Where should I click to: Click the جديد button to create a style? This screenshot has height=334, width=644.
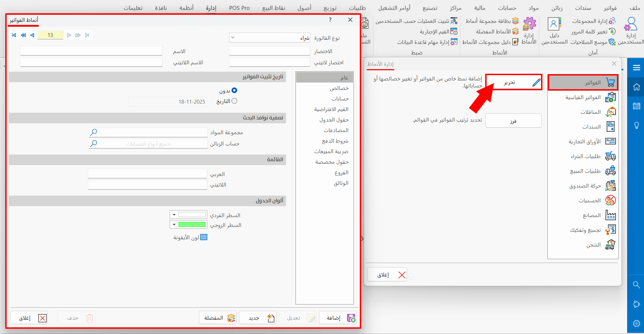258,317
